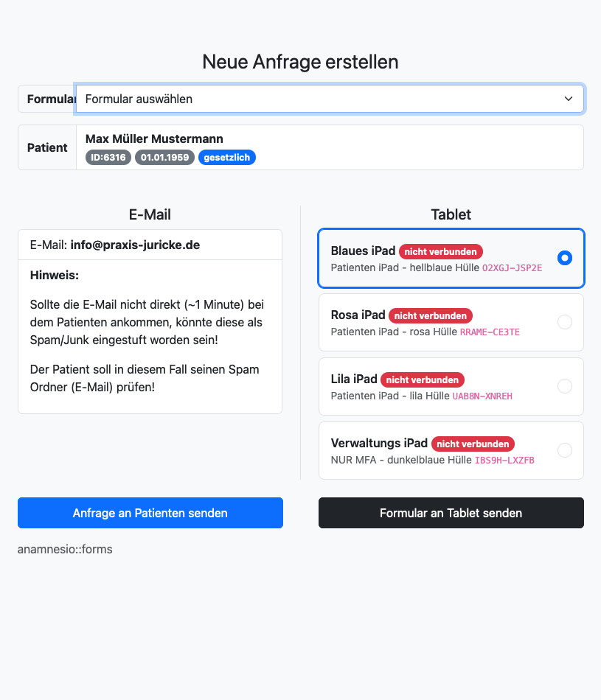
Task: Open the Formular auswählen dropdown
Action: 324,99
